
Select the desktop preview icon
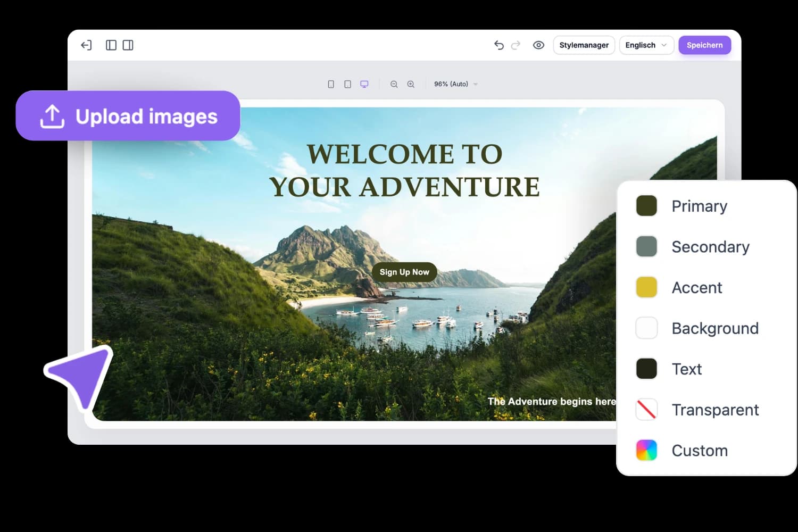point(364,84)
